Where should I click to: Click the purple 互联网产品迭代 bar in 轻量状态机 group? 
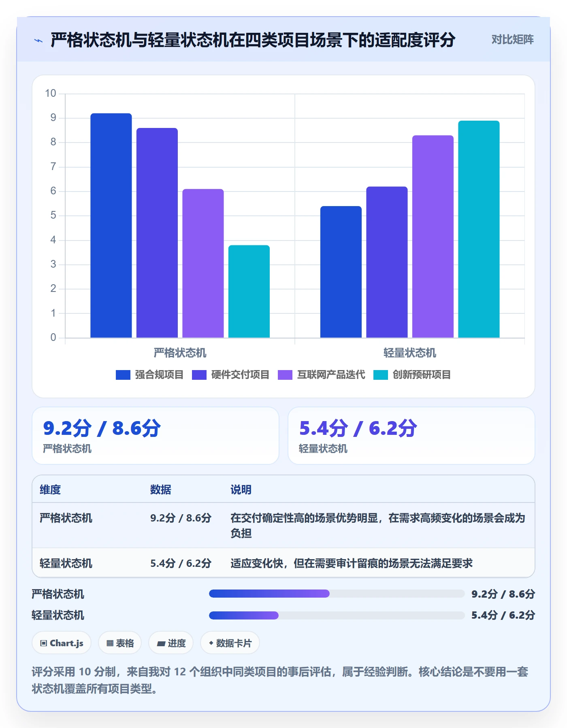click(x=433, y=236)
